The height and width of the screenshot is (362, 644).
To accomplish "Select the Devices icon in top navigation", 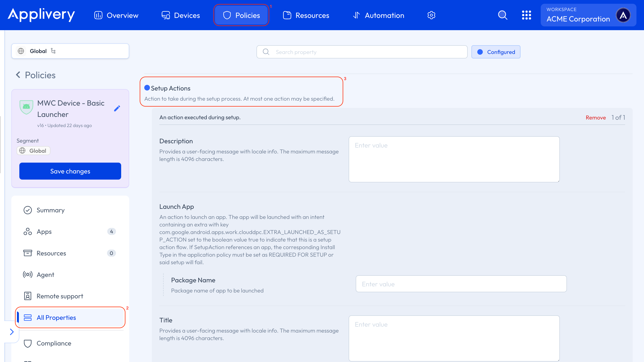I will 165,15.
